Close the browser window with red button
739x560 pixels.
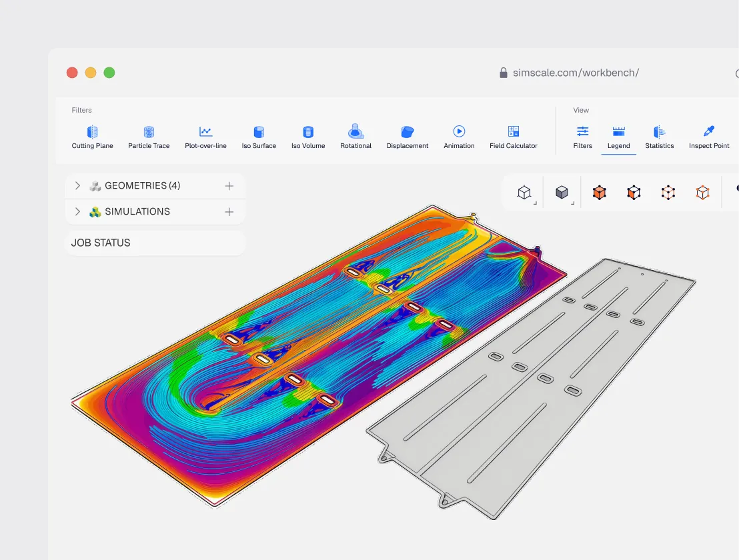point(72,73)
